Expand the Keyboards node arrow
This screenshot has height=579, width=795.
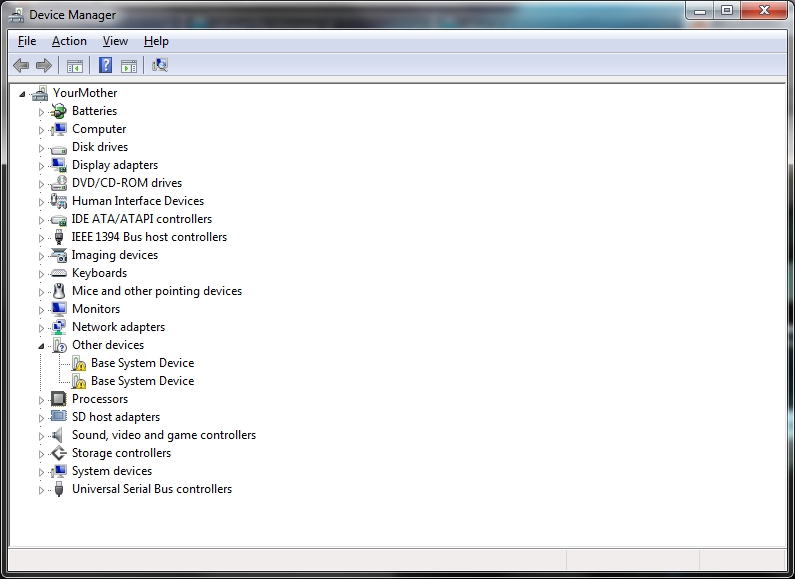pyautogui.click(x=41, y=274)
